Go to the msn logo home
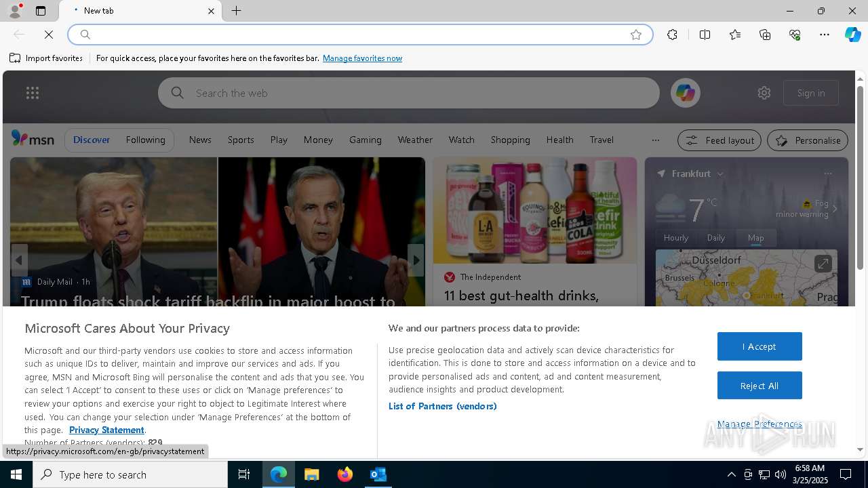 33,139
